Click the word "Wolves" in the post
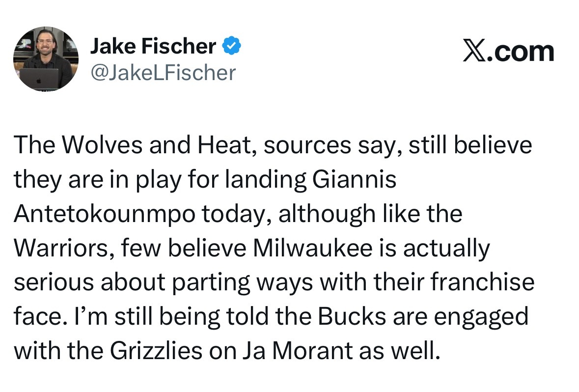579x392 pixels. point(102,144)
